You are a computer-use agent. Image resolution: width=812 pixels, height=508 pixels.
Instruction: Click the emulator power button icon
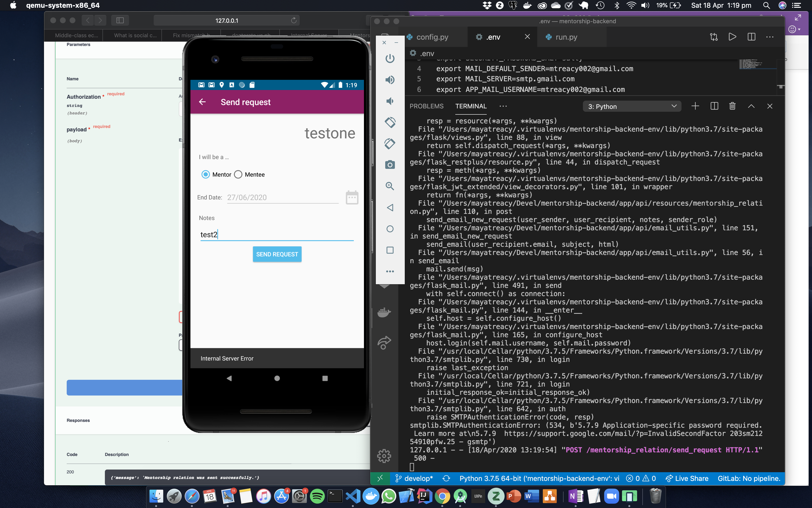[390, 59]
